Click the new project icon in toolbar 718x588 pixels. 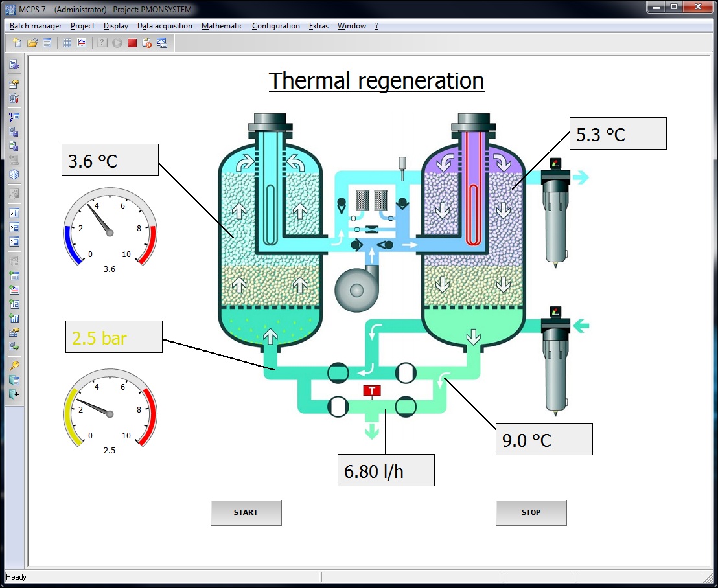[x=17, y=43]
